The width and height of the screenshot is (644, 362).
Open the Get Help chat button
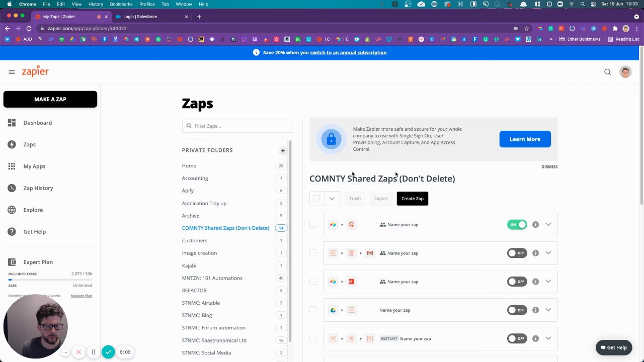(613, 347)
